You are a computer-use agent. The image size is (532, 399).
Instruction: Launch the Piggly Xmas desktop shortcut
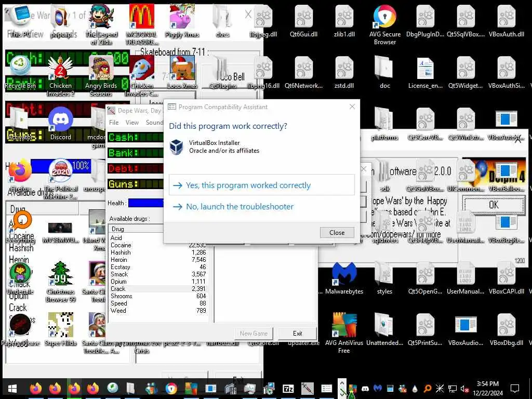(x=182, y=21)
